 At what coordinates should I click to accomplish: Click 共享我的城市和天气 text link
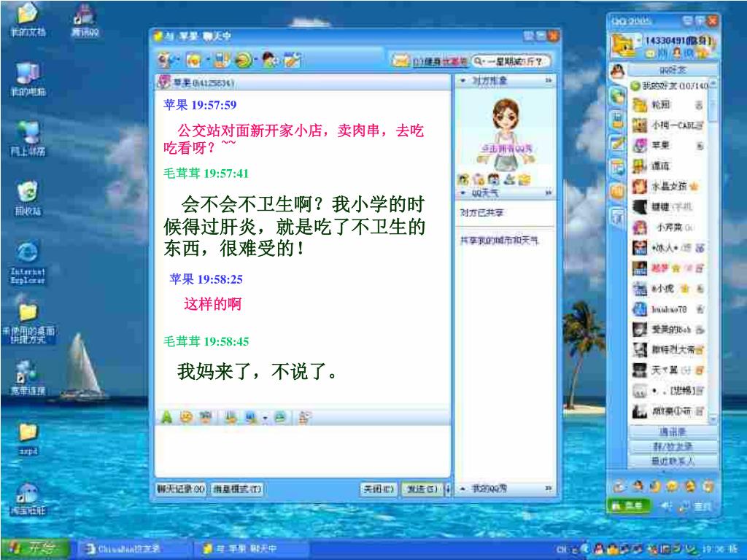click(499, 241)
